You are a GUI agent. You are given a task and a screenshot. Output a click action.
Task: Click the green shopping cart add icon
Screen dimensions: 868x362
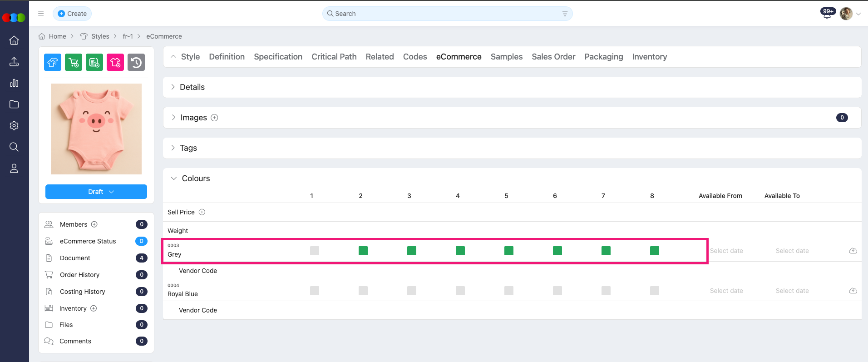pyautogui.click(x=74, y=62)
